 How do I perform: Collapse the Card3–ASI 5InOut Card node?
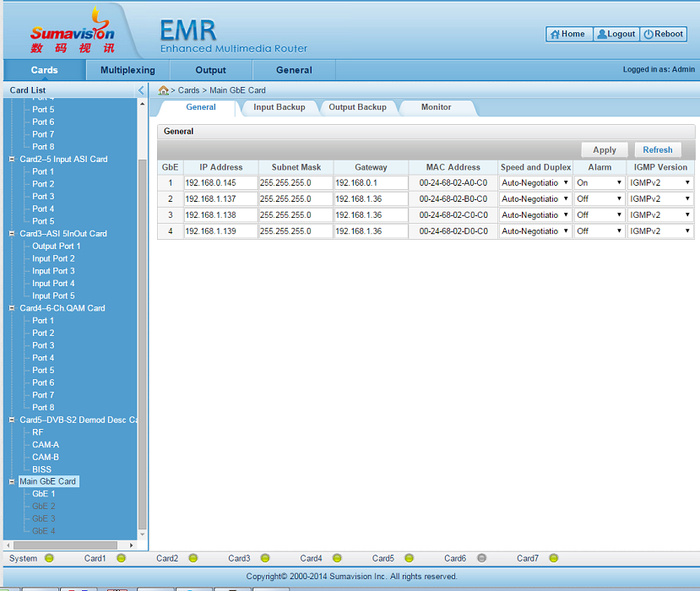tap(12, 234)
